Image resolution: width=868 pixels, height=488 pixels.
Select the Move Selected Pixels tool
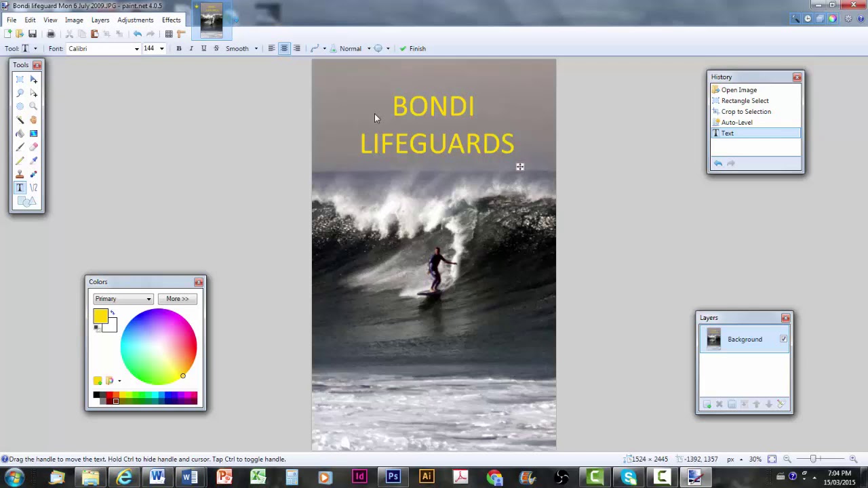coord(33,79)
